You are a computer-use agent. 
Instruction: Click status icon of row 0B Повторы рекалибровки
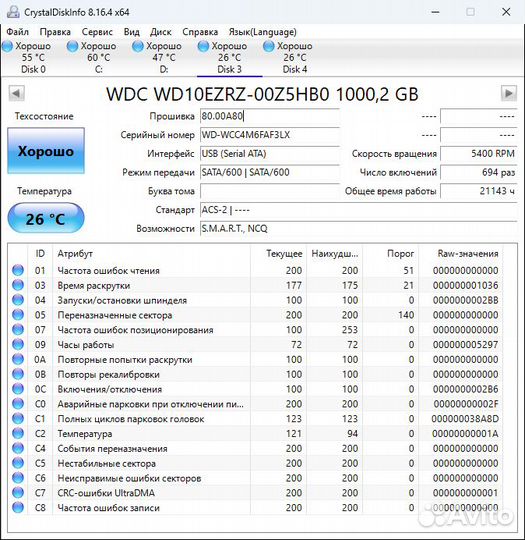click(x=18, y=374)
